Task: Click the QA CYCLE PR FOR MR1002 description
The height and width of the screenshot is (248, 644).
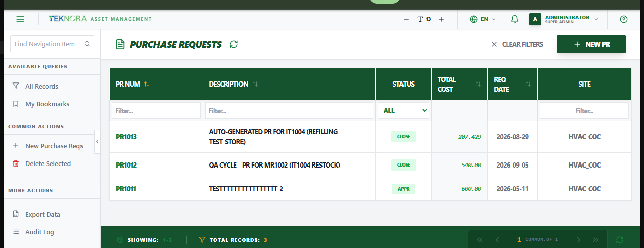Action: (x=275, y=165)
